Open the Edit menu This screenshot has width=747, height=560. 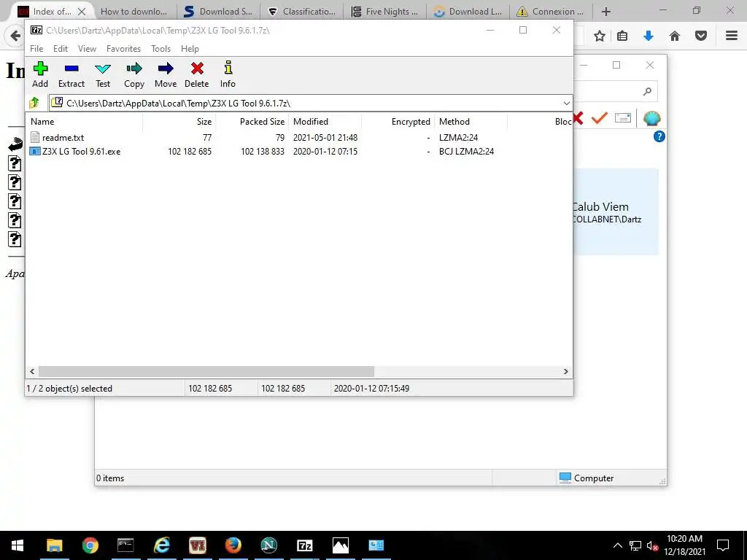(x=61, y=49)
